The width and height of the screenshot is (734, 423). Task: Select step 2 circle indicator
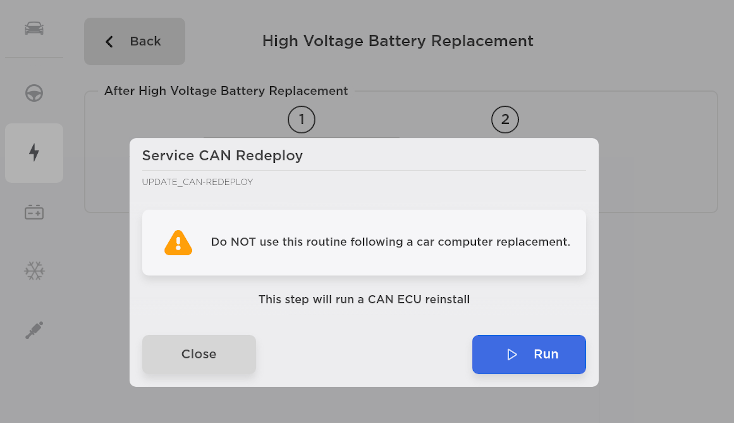[x=505, y=120]
